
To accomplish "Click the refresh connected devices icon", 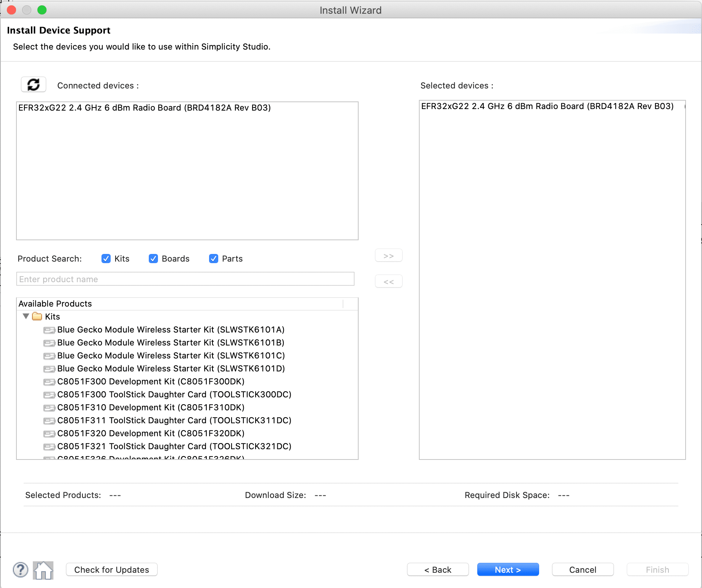I will [x=34, y=85].
